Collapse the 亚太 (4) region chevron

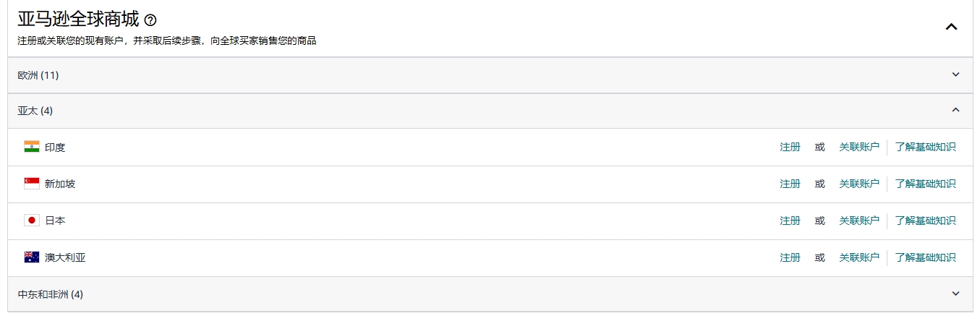[955, 110]
